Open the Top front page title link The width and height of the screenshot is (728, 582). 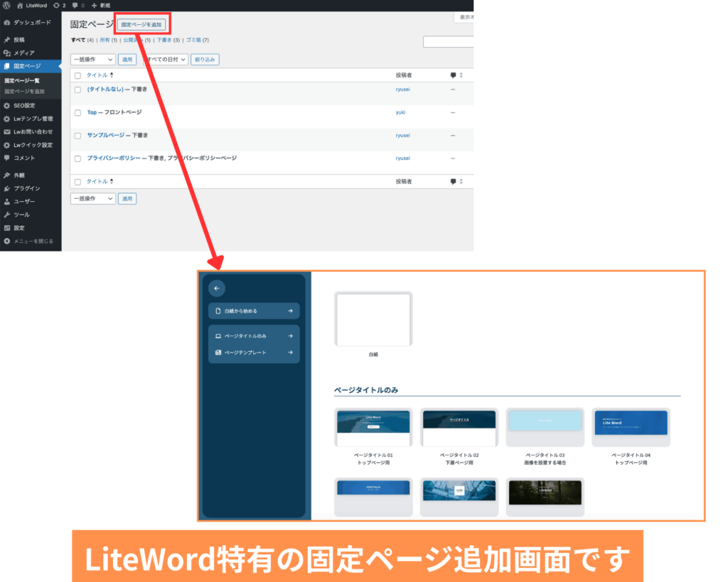coord(92,112)
